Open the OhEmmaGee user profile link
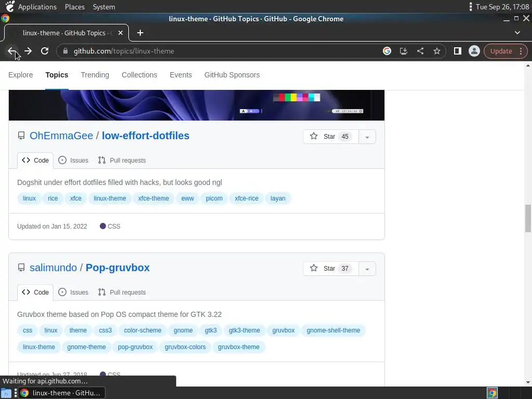The height and width of the screenshot is (399, 532). (x=61, y=136)
